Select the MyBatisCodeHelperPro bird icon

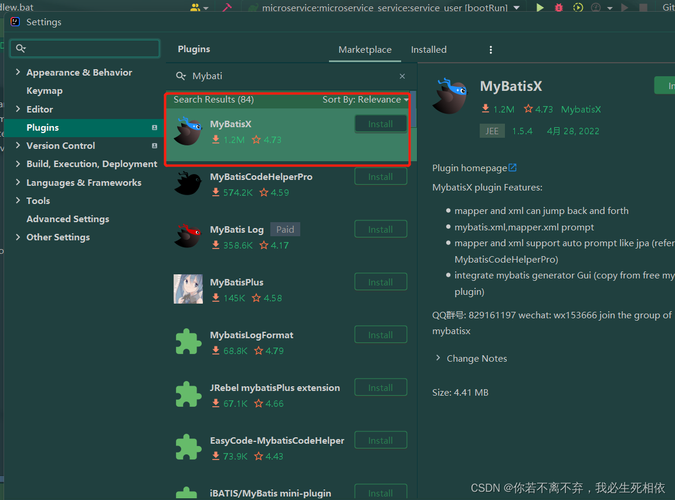coord(188,184)
